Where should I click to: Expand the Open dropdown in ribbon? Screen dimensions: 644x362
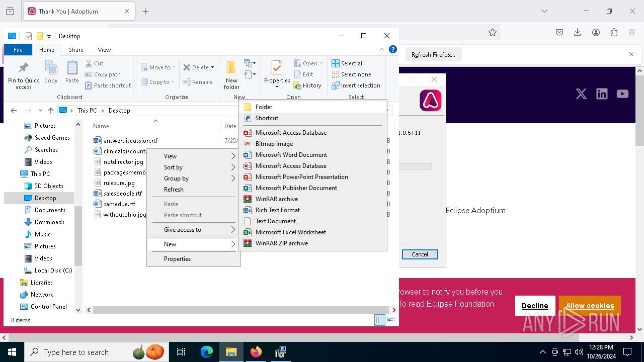click(x=321, y=63)
